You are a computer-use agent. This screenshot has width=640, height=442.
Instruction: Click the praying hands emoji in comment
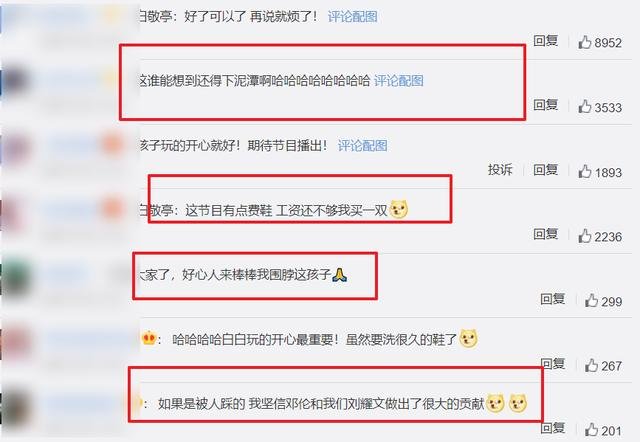point(339,275)
